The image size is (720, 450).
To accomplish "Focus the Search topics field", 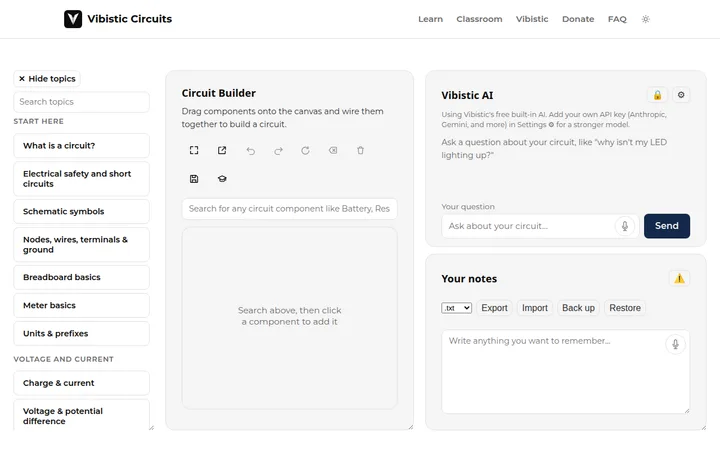I will (x=81, y=102).
